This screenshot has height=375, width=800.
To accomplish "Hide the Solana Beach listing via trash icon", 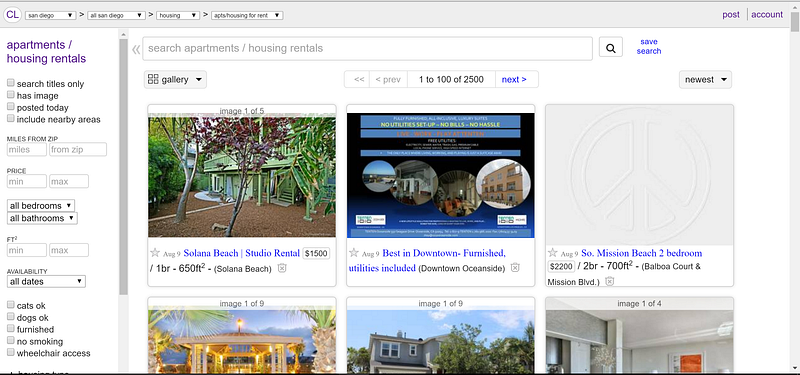I will pyautogui.click(x=282, y=268).
